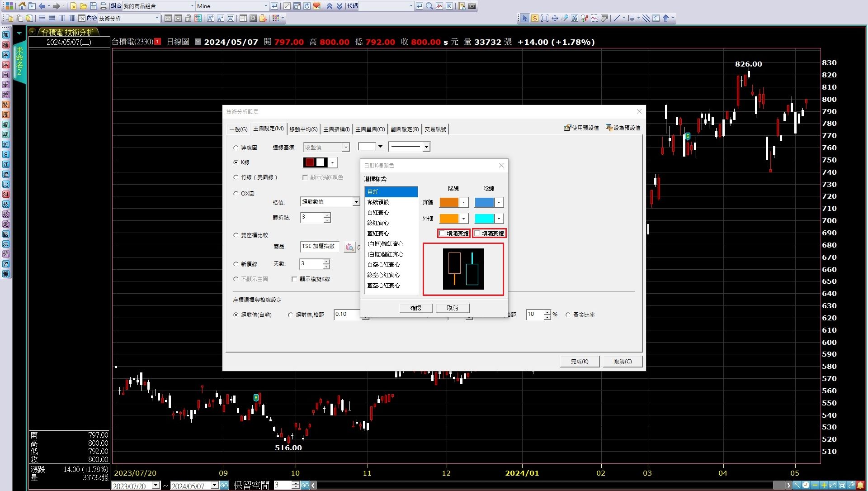Click the camera screenshot icon
Image resolution: width=868 pixels, height=491 pixels.
tap(472, 6)
